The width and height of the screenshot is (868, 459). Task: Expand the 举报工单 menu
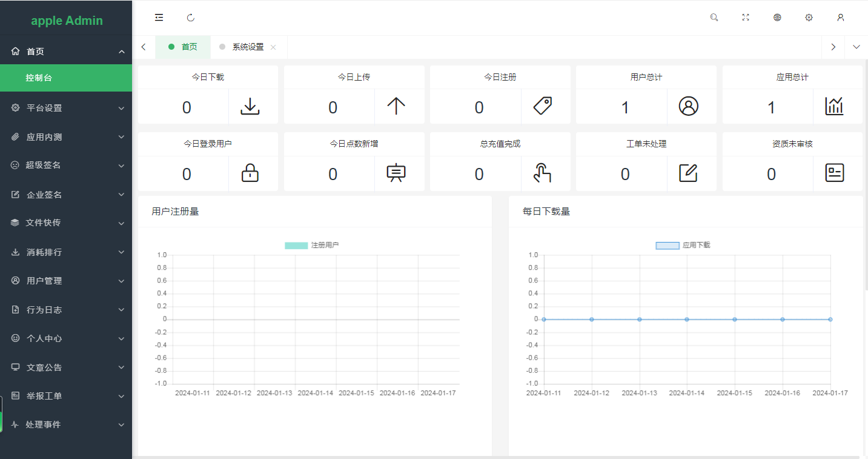121,396
